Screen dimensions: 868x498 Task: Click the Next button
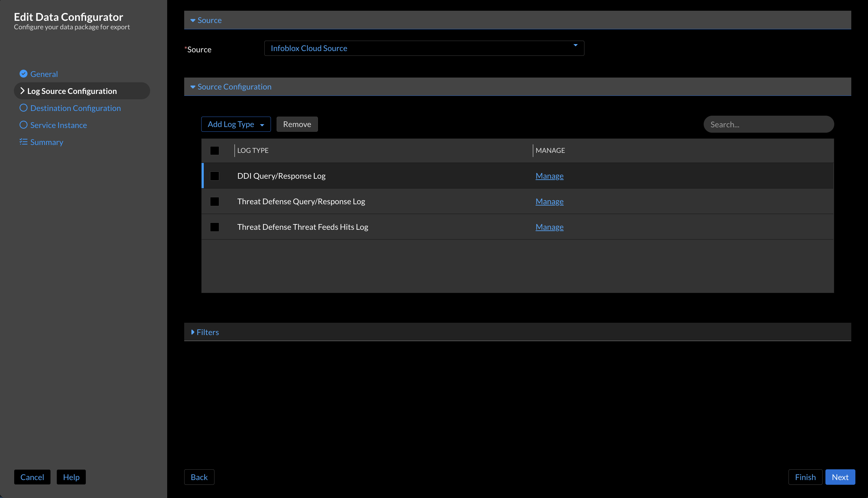click(840, 477)
